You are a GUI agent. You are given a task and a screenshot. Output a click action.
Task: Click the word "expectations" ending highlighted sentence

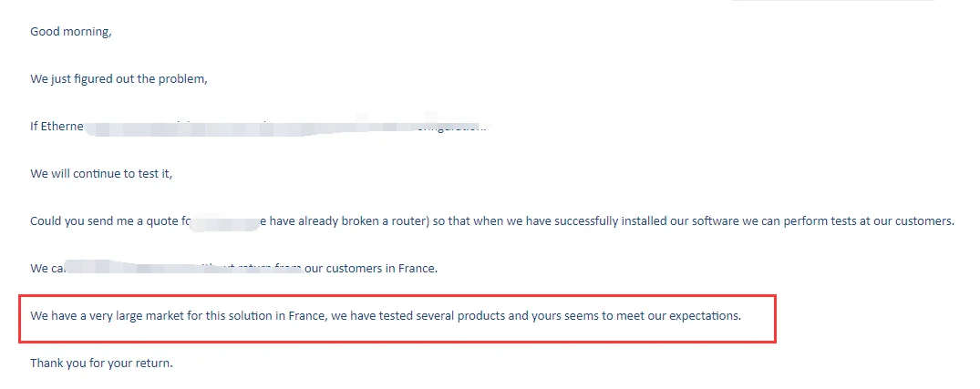click(705, 316)
